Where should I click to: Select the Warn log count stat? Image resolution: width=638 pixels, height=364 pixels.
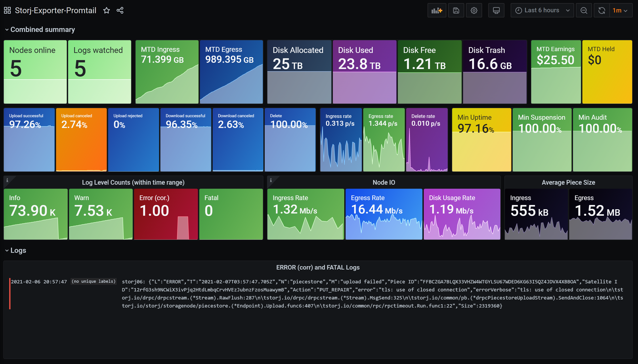[x=101, y=214]
